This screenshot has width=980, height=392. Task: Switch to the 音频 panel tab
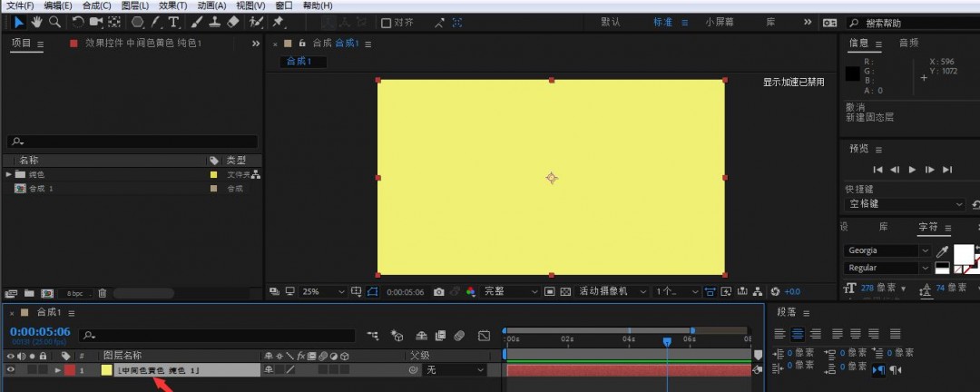pyautogui.click(x=908, y=43)
